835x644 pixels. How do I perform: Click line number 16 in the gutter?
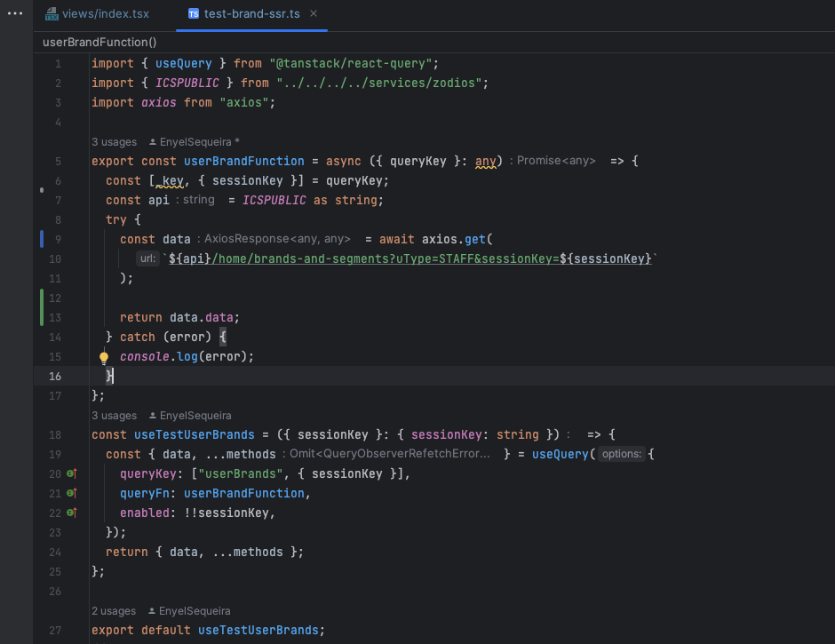tap(55, 376)
